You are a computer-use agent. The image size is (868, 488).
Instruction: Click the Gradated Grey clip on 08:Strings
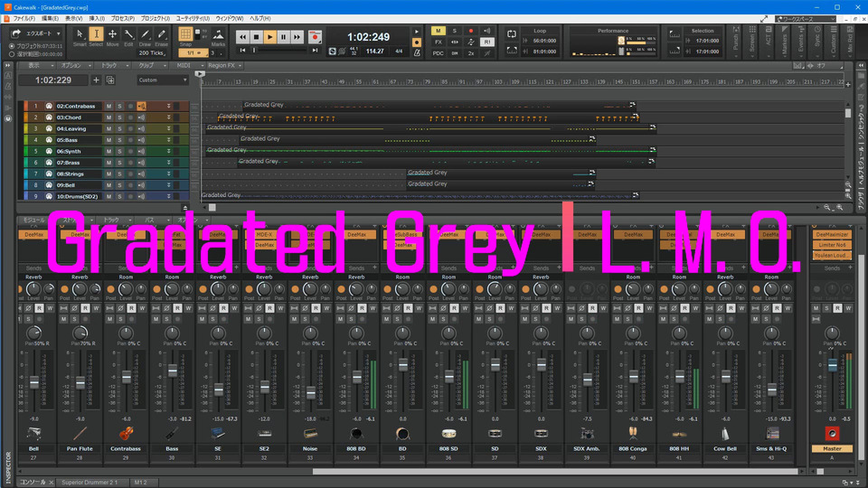click(500, 173)
